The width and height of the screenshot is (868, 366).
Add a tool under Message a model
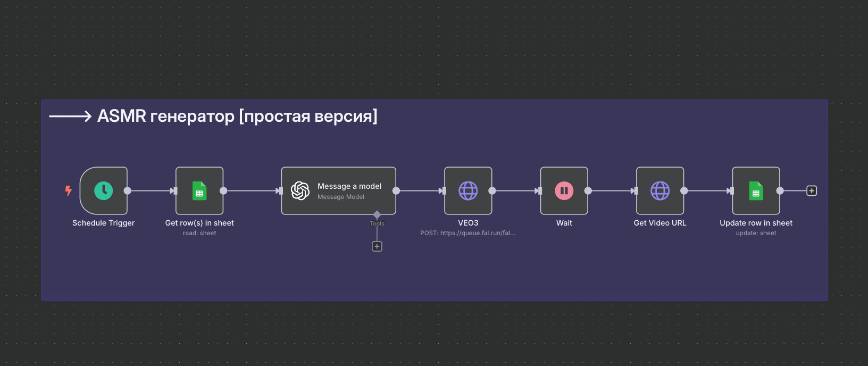click(x=377, y=246)
